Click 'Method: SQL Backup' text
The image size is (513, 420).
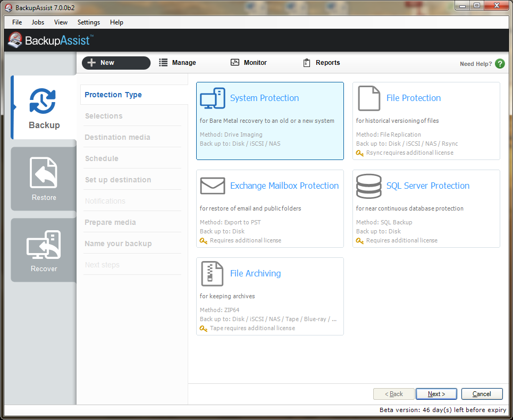[x=384, y=222]
